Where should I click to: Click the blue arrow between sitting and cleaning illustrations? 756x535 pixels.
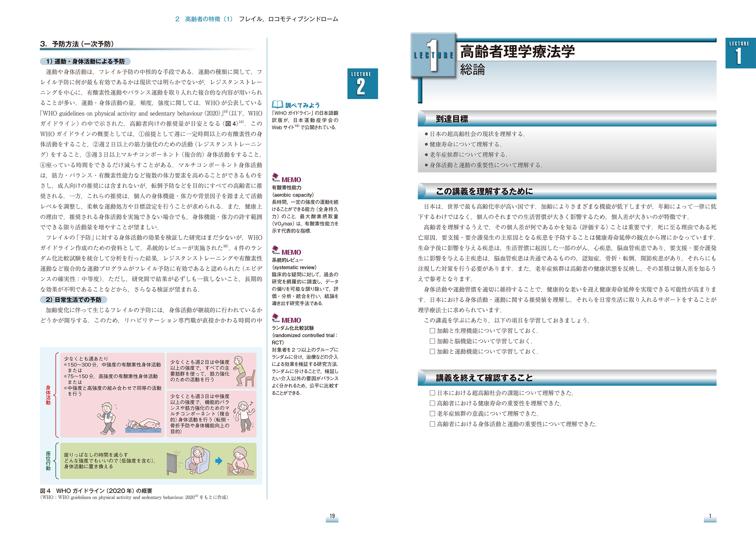click(219, 461)
